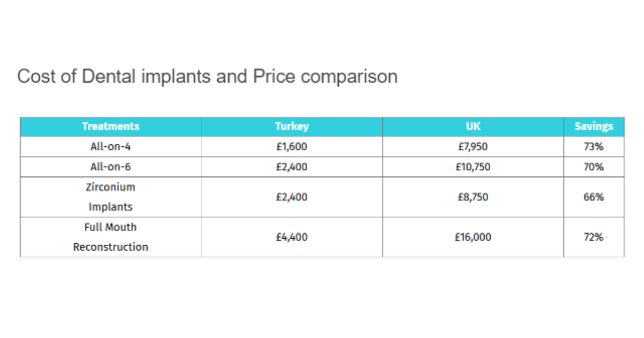The image size is (644, 338).
Task: Select the Zirconium Implants cell
Action: [x=111, y=197]
